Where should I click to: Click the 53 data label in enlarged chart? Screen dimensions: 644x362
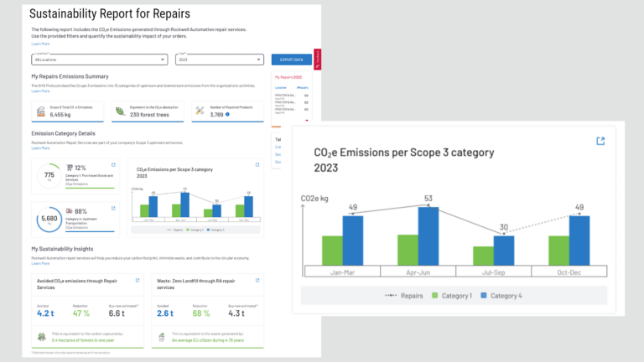click(x=428, y=199)
